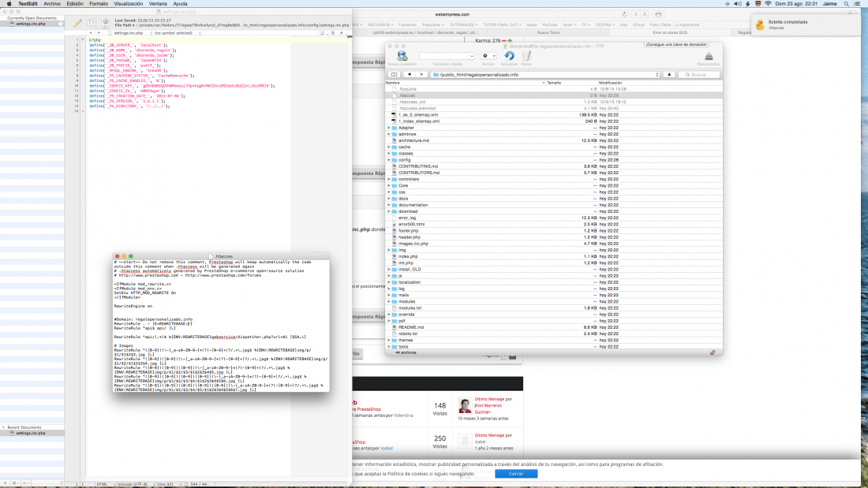The height and width of the screenshot is (488, 868).
Task: Expand the controllers folder
Action: click(x=388, y=179)
